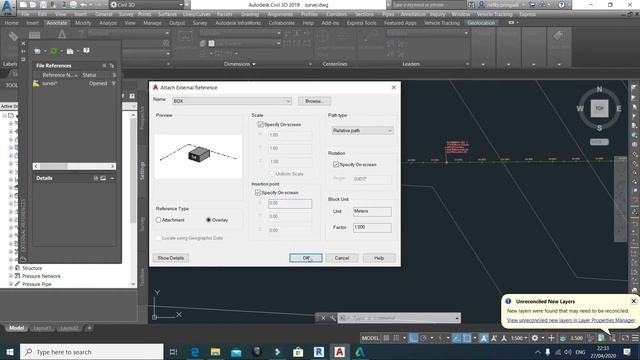
Task: Click Undo arrow in Quick Access Toolbar
Action: tap(84, 5)
